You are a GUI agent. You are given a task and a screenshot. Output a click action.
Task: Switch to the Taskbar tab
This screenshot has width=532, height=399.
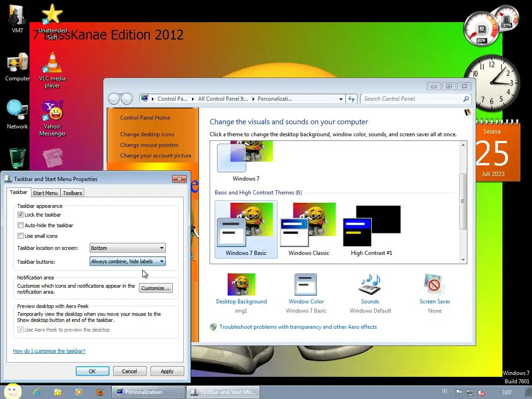18,193
